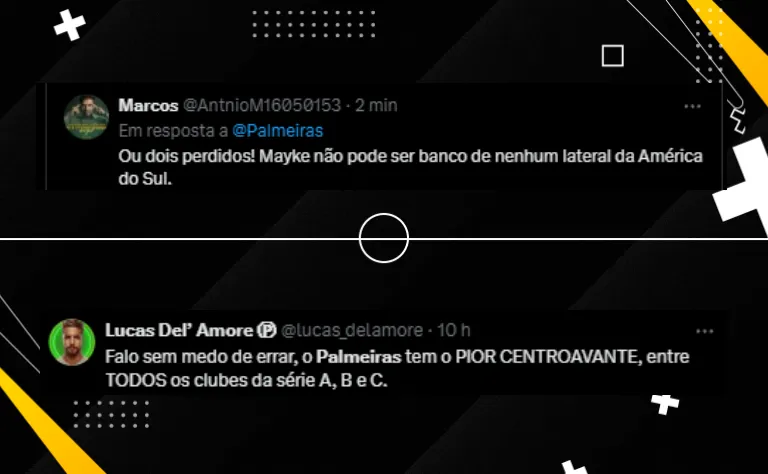Viewport: 768px width, 474px height.
Task: Click the white plus icon at top left
Action: (x=70, y=24)
